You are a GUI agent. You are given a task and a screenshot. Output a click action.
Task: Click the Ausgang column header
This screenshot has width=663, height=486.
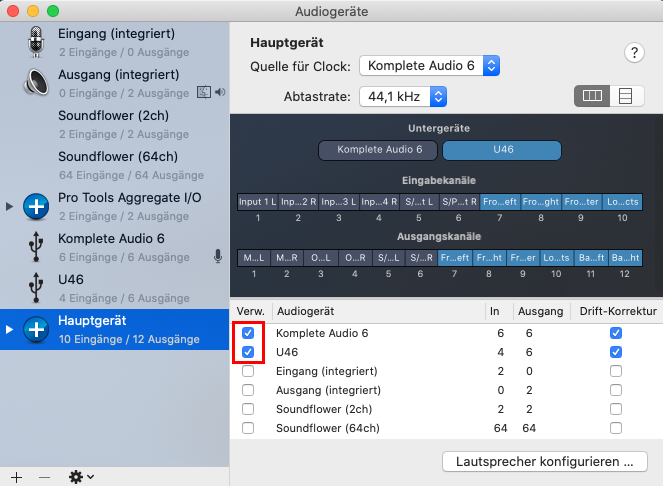click(541, 311)
